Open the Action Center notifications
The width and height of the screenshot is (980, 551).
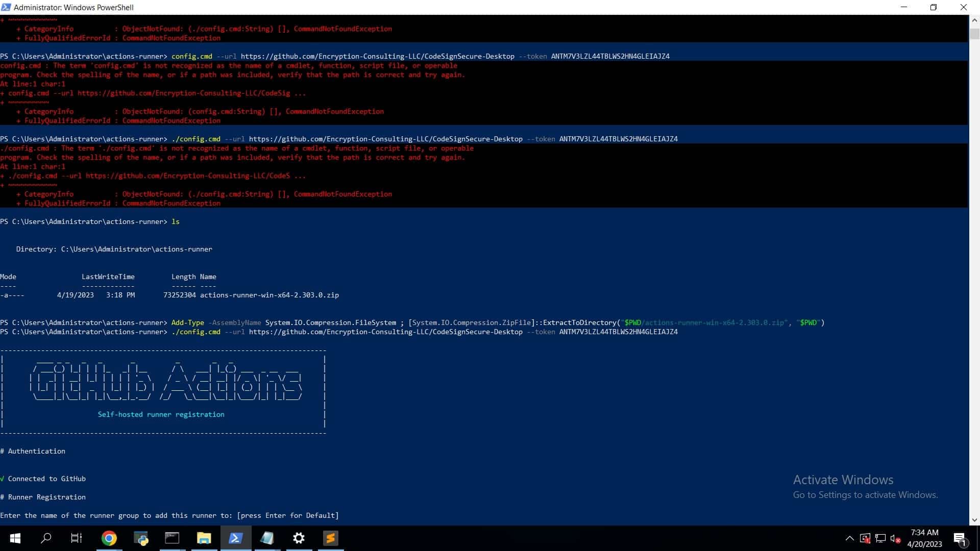[960, 538]
